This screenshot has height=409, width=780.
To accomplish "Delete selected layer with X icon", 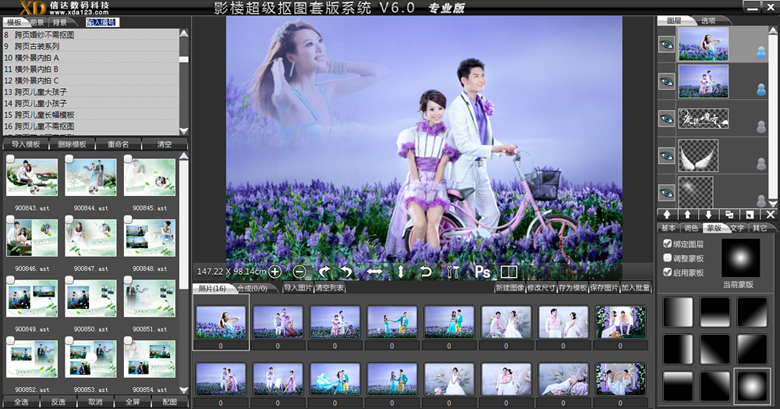I will (x=770, y=214).
